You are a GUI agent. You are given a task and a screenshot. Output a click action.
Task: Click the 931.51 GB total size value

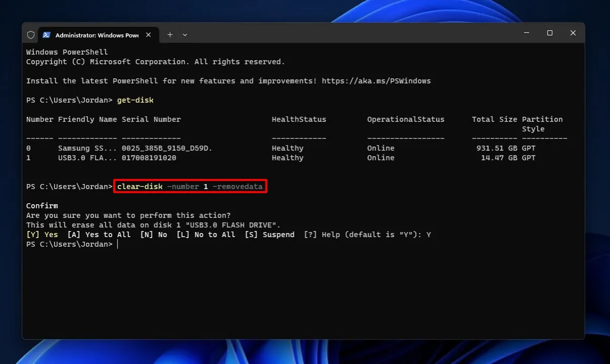point(497,148)
